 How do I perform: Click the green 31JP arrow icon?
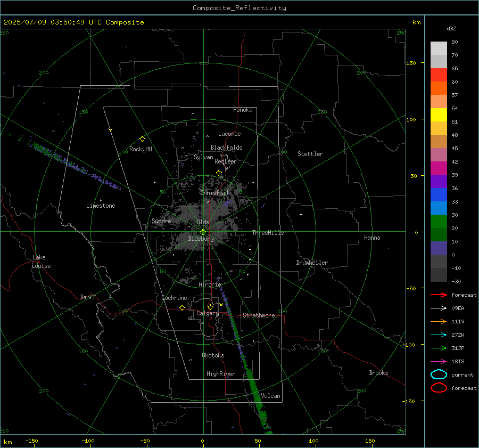(439, 348)
